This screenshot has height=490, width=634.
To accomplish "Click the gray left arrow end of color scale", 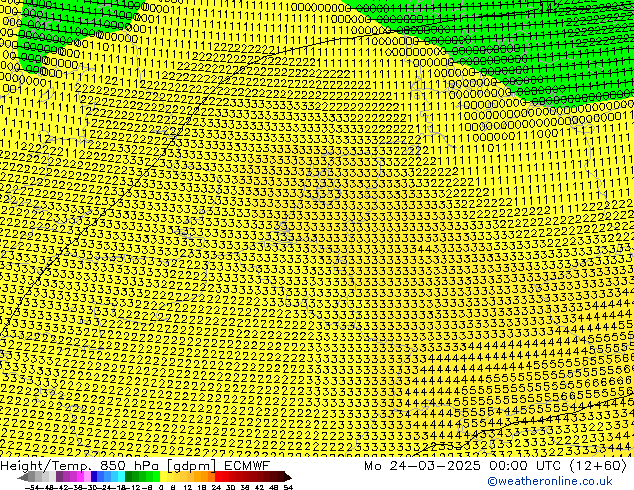I will coord(22,478).
